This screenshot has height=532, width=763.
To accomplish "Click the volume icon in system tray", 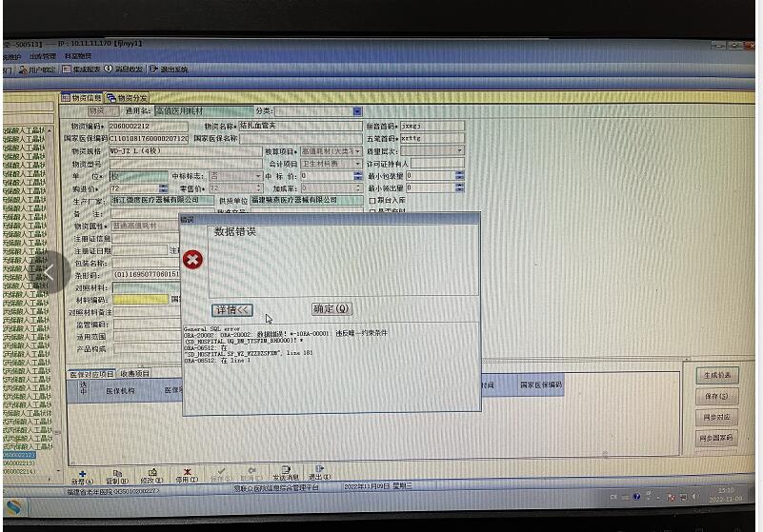I will pyautogui.click(x=695, y=497).
